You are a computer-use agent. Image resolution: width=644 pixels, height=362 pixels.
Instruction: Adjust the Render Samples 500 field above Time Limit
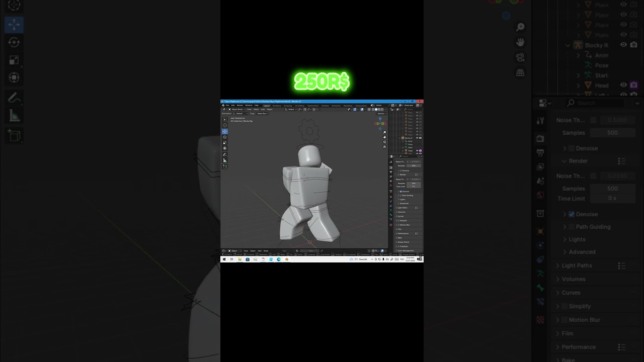(414, 184)
